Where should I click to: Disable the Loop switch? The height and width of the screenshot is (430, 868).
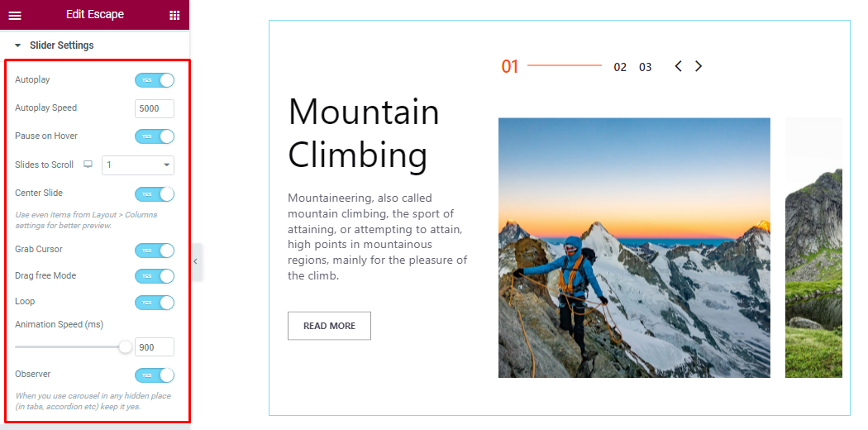155,303
